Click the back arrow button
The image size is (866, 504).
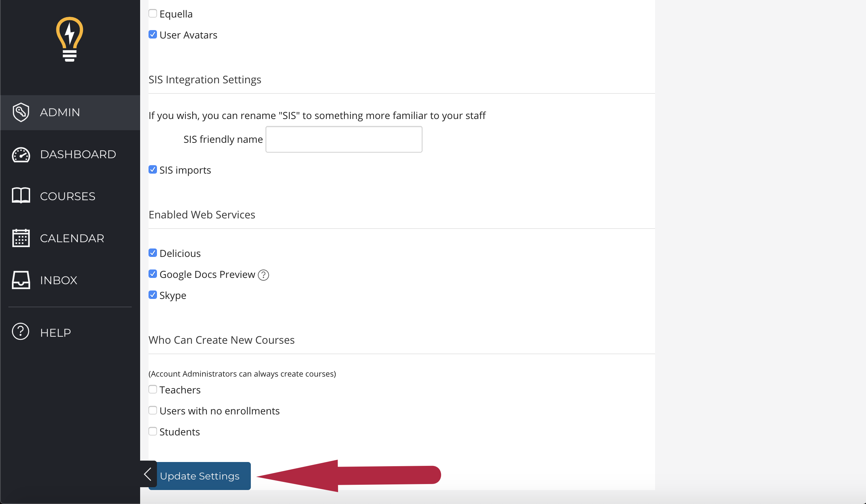[x=148, y=475]
